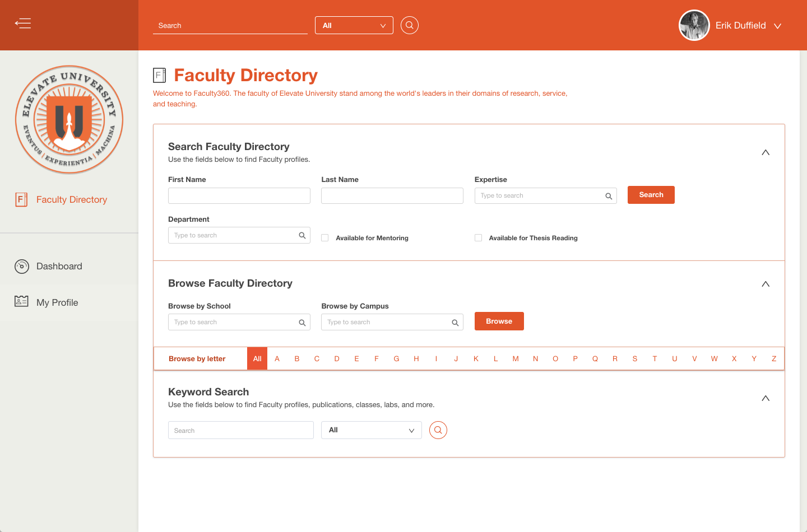Click the top bar search magnifier icon
Viewport: 807px width, 532px height.
[x=410, y=25]
